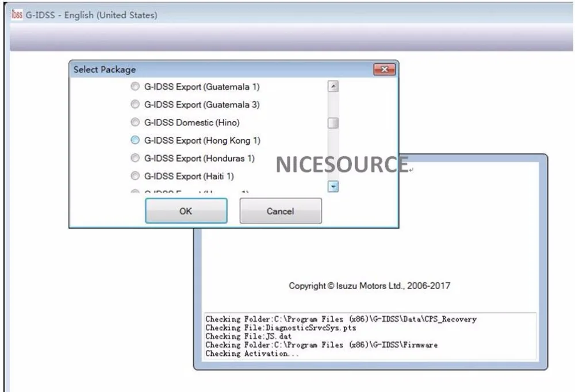Click the CPS_Recovery folder log line
The image size is (575, 392).
click(x=341, y=319)
